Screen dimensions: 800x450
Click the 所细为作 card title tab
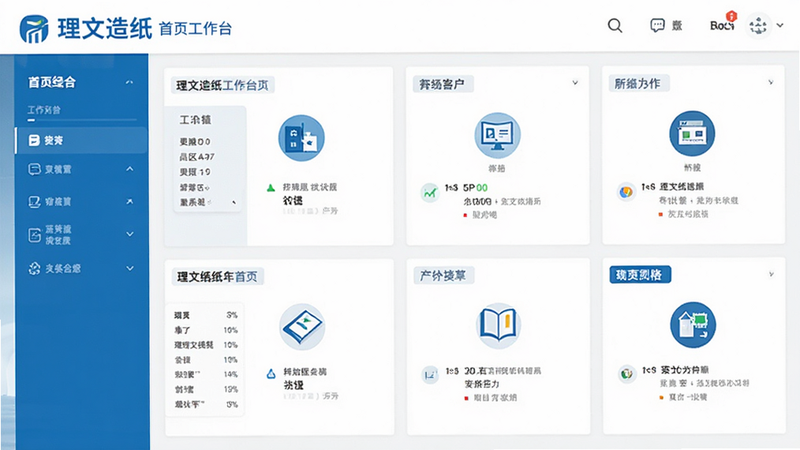coord(638,84)
